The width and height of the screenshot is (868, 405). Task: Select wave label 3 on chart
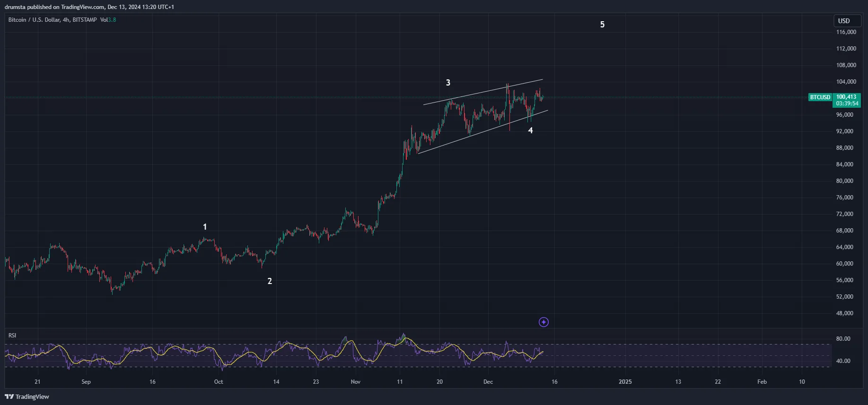[x=448, y=83]
